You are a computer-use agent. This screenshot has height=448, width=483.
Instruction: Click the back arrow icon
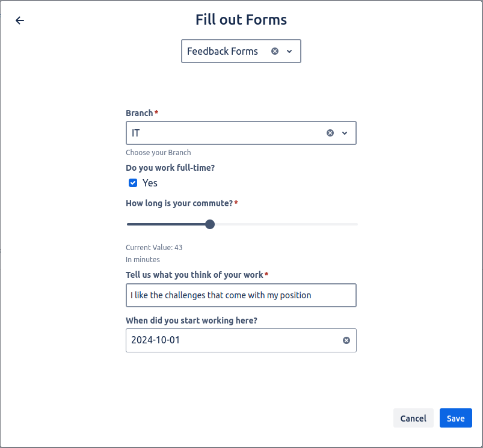pos(20,20)
